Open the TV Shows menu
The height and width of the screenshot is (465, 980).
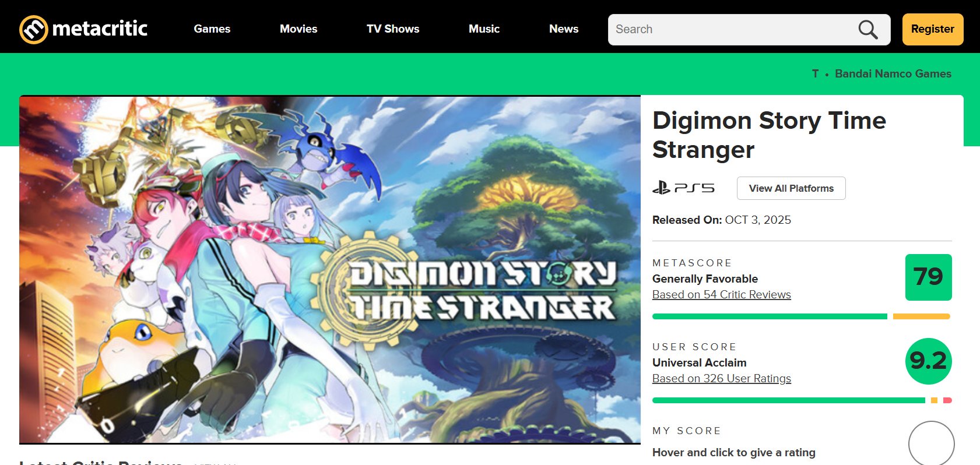pos(393,29)
